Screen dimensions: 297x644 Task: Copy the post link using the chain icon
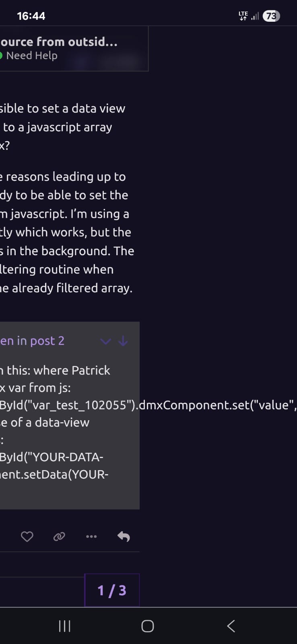point(59,537)
